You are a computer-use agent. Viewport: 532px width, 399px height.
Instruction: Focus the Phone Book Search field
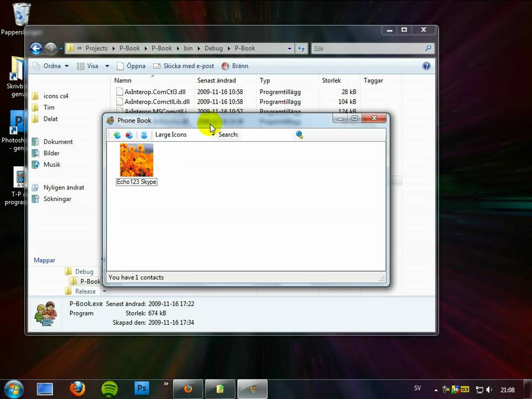pyautogui.click(x=267, y=135)
